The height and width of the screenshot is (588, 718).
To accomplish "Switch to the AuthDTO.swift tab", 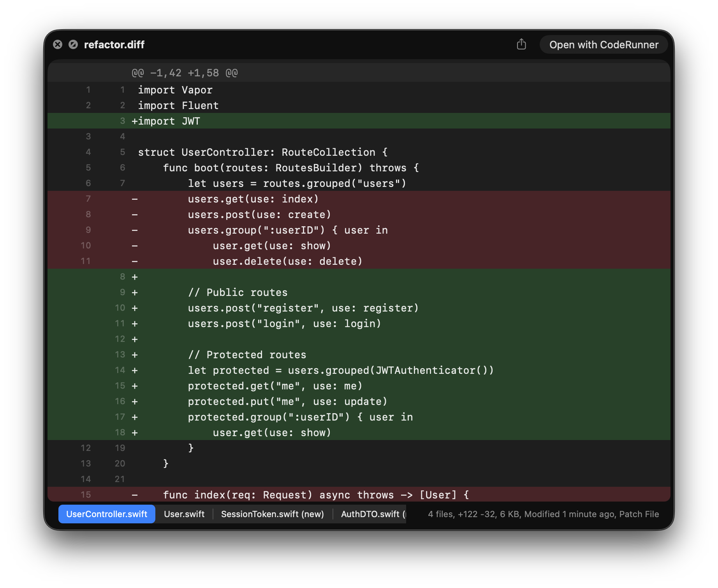I will click(x=372, y=514).
